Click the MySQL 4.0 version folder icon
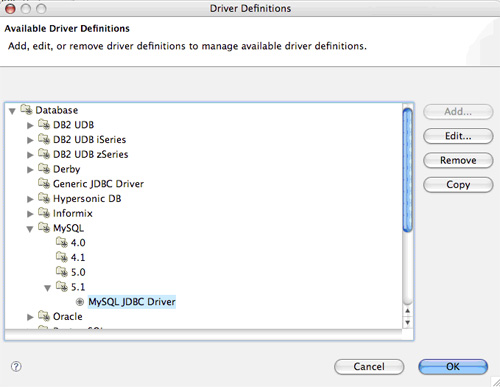Viewport: 500px width, 387px height. (x=62, y=242)
